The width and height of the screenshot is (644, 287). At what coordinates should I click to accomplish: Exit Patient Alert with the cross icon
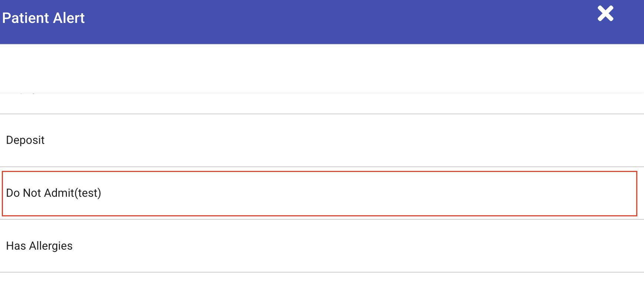coord(605,14)
